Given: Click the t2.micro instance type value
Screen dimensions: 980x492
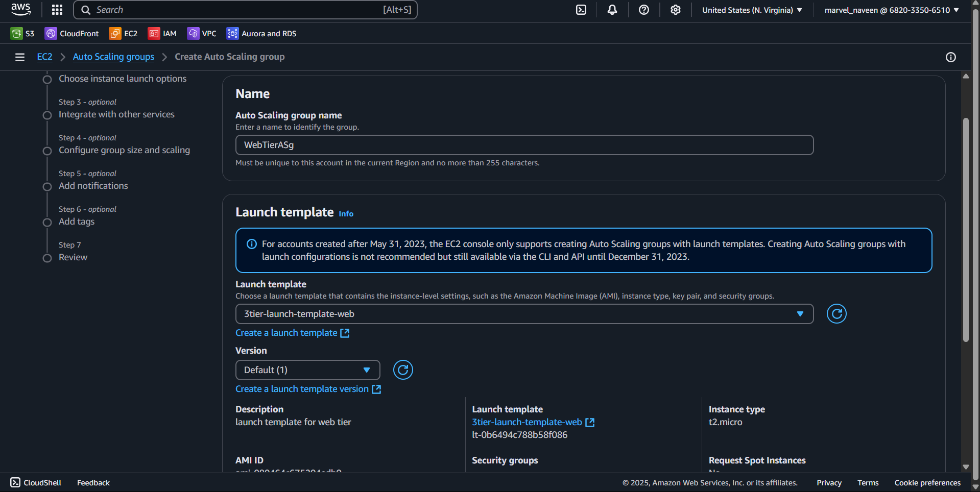Looking at the screenshot, I should tap(725, 422).
